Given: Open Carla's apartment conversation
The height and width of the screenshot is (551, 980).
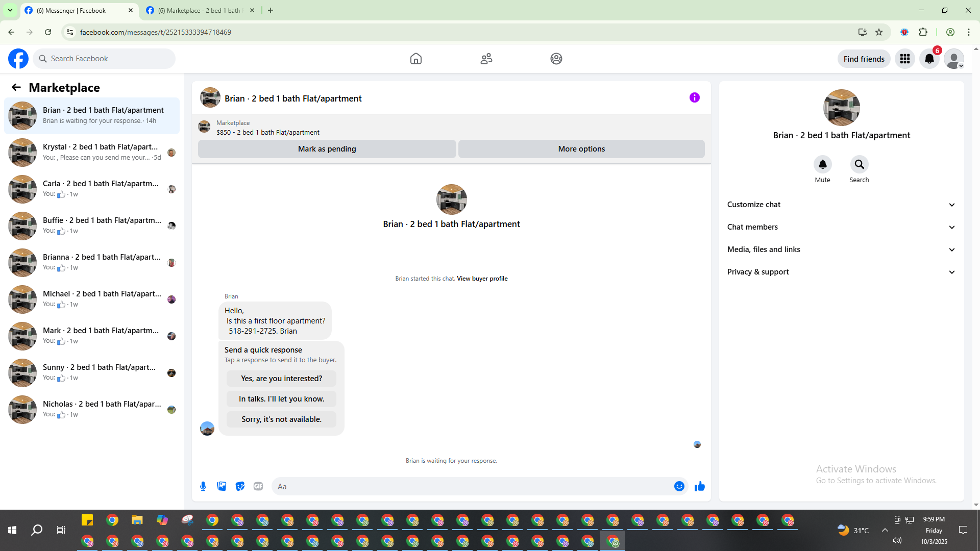Looking at the screenshot, I should click(x=92, y=189).
